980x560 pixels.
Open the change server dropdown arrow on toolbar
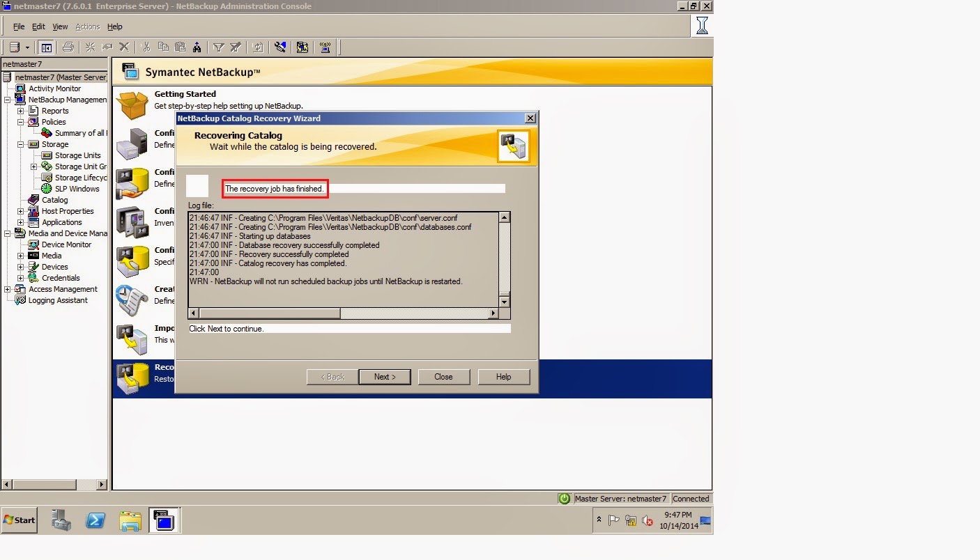coord(28,47)
